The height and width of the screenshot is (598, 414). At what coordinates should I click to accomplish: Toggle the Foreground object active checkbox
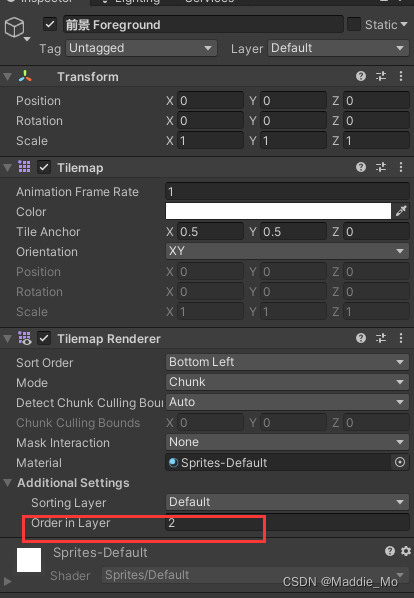pos(50,25)
